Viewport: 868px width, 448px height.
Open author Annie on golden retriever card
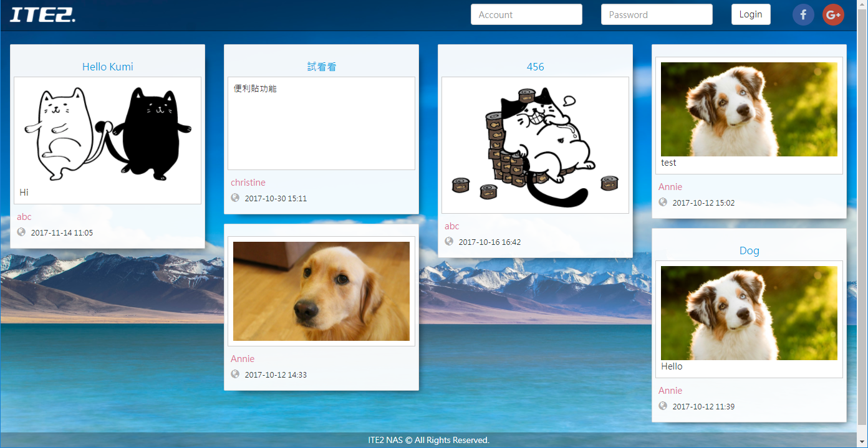click(243, 359)
